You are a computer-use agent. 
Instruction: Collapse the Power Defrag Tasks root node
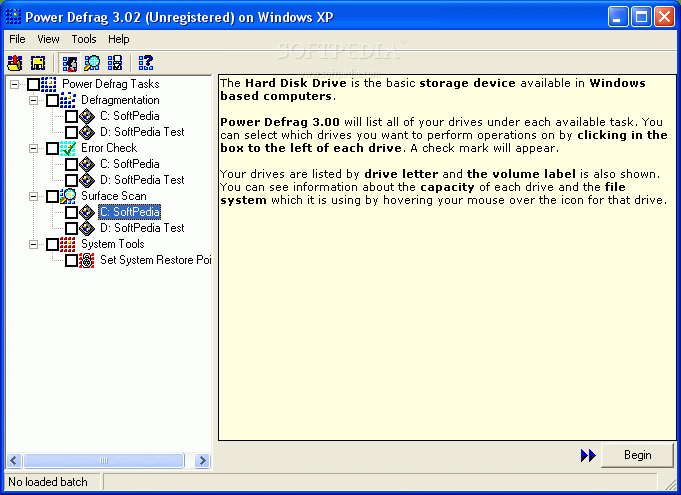tap(14, 84)
